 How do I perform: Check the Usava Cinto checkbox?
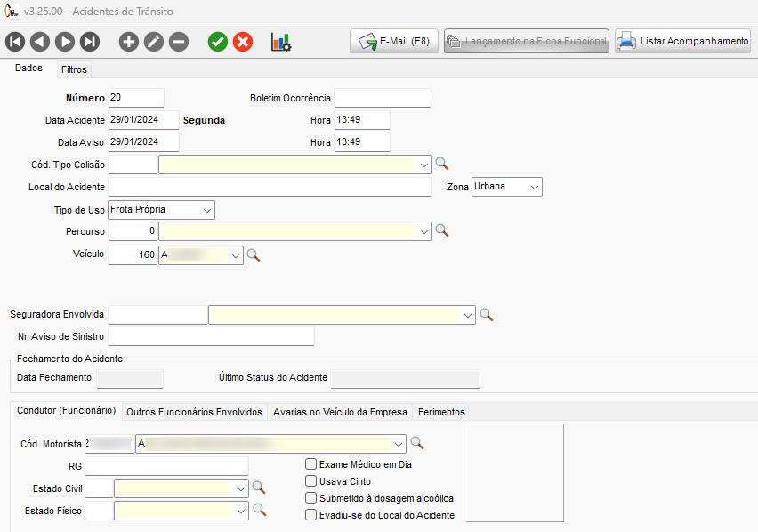point(311,481)
